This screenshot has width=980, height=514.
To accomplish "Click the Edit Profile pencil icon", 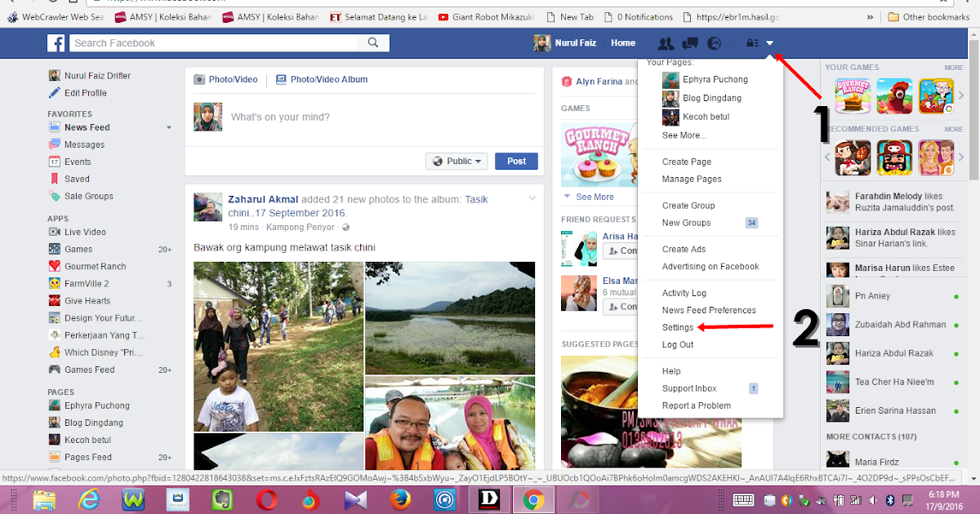I will 54,93.
